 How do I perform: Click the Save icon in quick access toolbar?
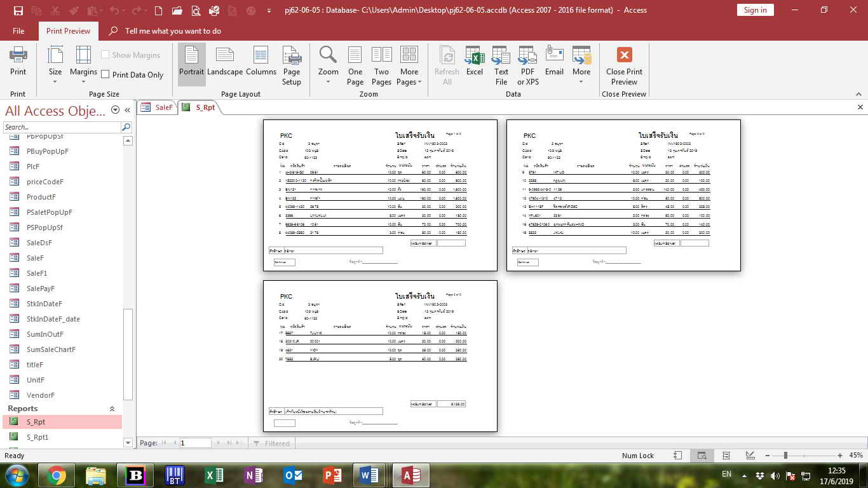(x=18, y=10)
